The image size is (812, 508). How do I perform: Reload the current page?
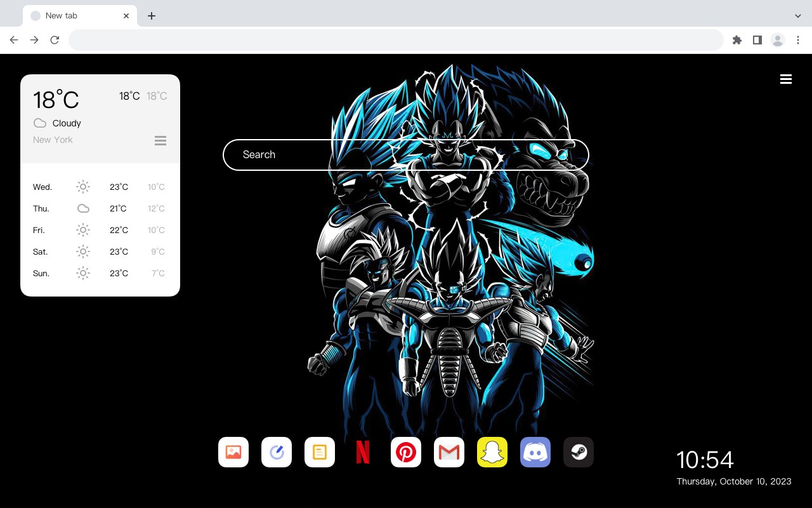point(55,40)
